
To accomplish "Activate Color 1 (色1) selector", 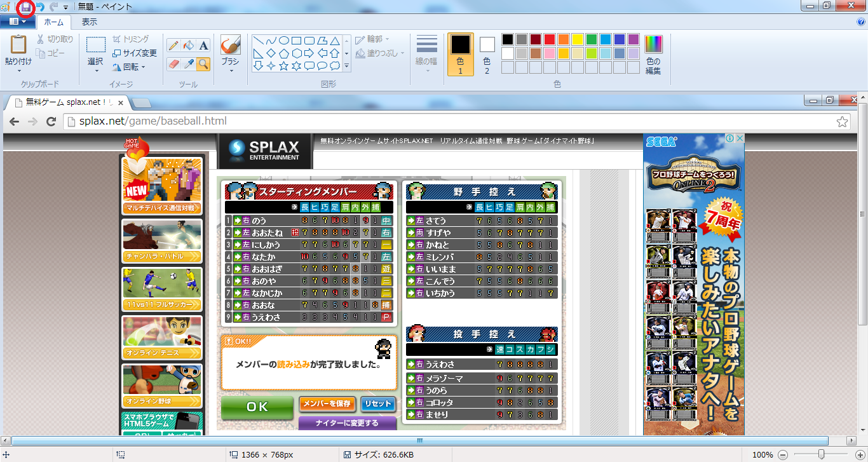I will pyautogui.click(x=461, y=55).
